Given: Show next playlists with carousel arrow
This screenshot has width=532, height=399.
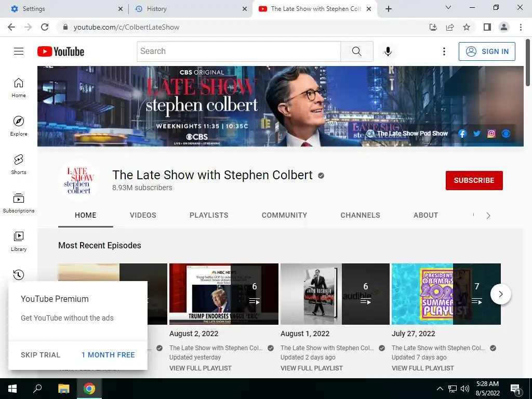Looking at the screenshot, I should click(500, 294).
